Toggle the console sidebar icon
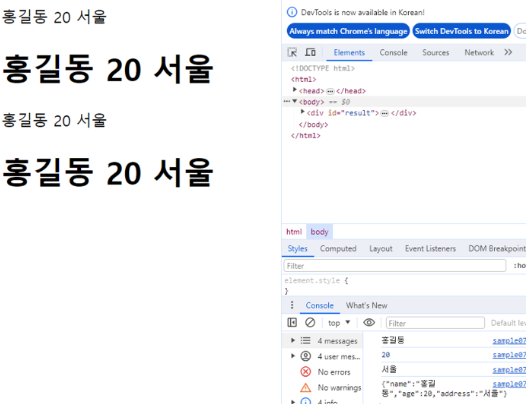This screenshot has width=526, height=404. pyautogui.click(x=292, y=323)
